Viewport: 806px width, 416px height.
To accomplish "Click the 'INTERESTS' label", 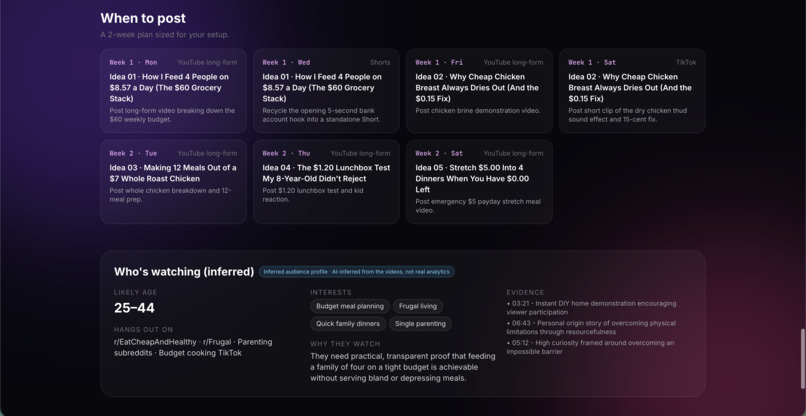I will point(331,293).
